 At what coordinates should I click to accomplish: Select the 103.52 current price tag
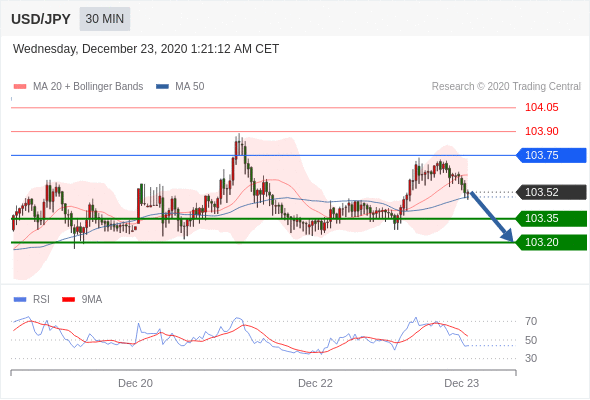pyautogui.click(x=551, y=192)
